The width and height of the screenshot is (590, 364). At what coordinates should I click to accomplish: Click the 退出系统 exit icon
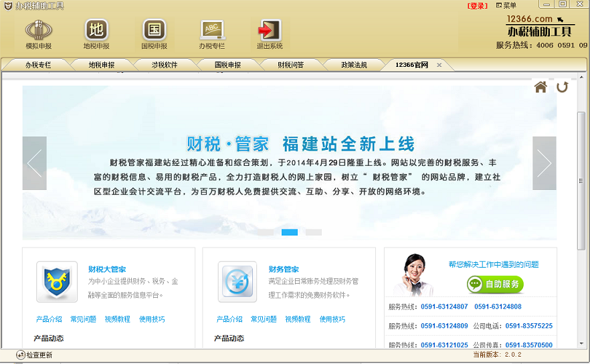[x=270, y=31]
